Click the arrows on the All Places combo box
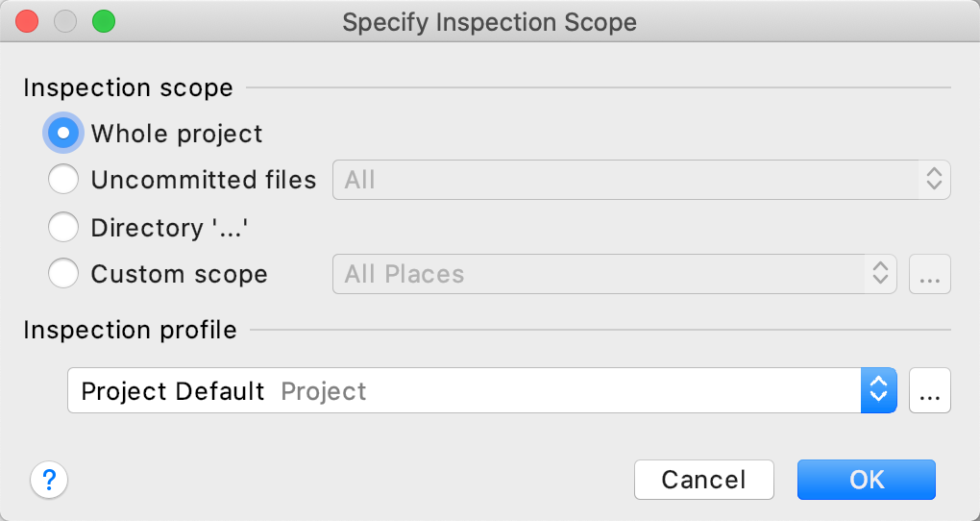The height and width of the screenshot is (521, 980). pyautogui.click(x=879, y=275)
